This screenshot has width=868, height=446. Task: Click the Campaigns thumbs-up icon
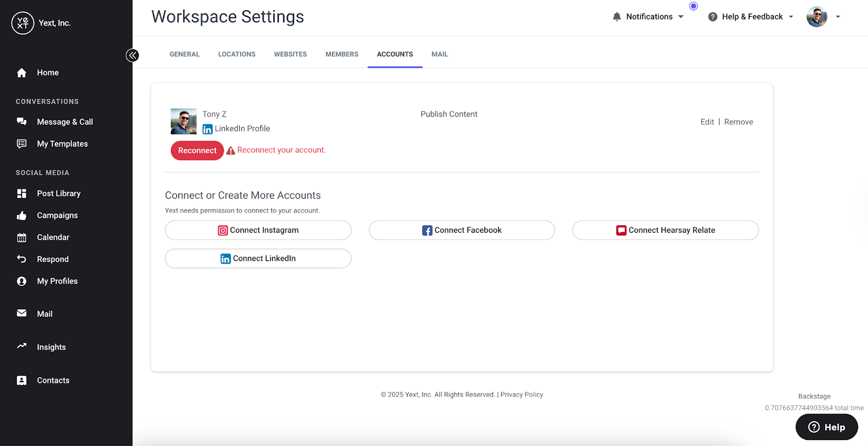(x=22, y=215)
